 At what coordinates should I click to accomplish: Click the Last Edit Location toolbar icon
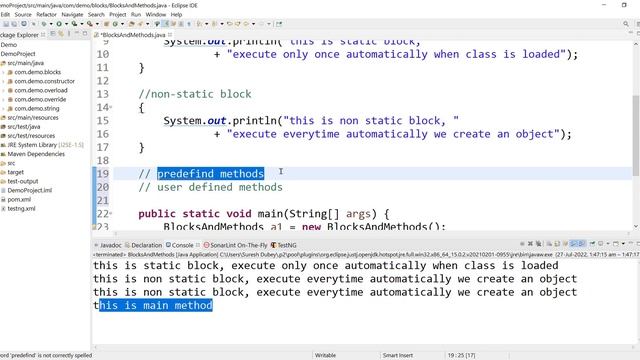tap(230, 24)
